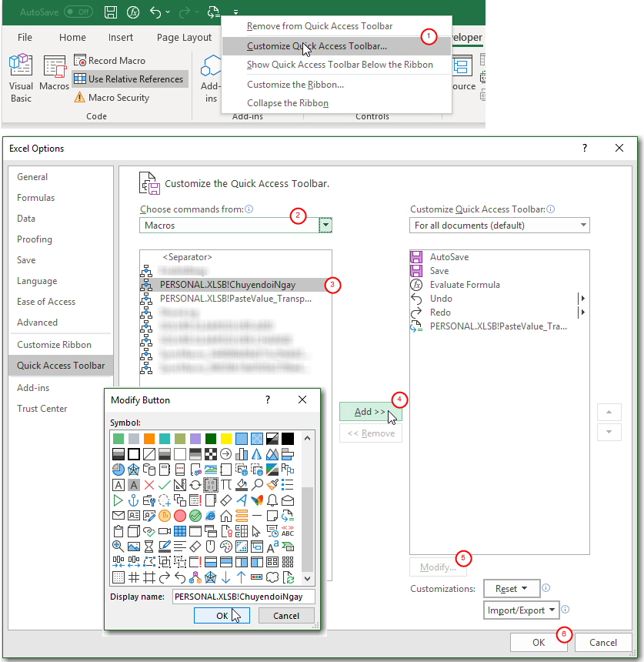Open the Undo dropdown arrow in title bar
The width and height of the screenshot is (644, 662).
pos(168,12)
